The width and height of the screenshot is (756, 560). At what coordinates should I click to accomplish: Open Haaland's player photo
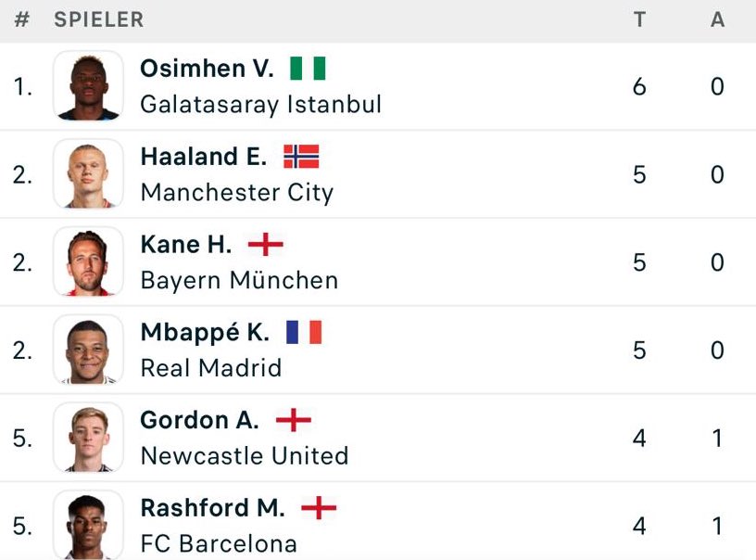[88, 173]
